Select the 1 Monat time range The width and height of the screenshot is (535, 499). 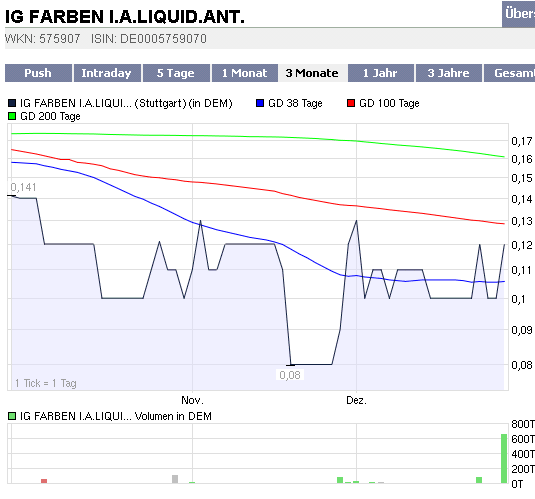245,73
